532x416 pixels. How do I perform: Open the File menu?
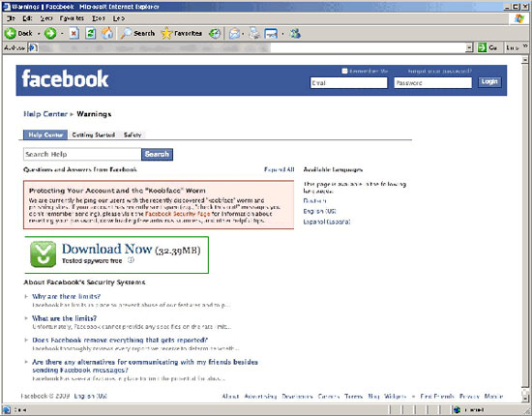tap(11, 18)
